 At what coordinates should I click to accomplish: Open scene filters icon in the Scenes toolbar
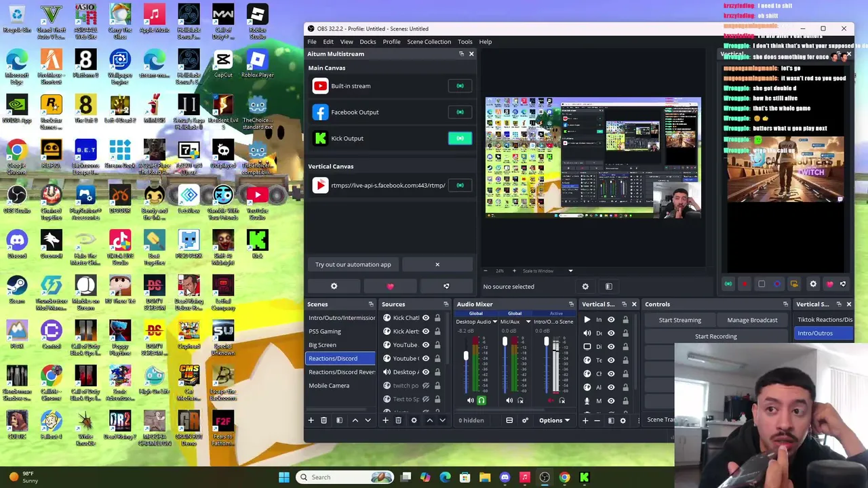coord(339,420)
